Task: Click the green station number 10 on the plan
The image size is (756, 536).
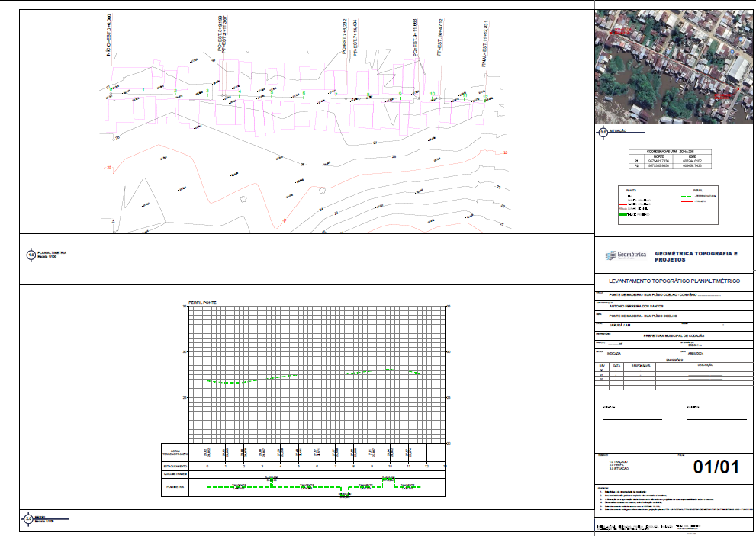Action: click(433, 95)
